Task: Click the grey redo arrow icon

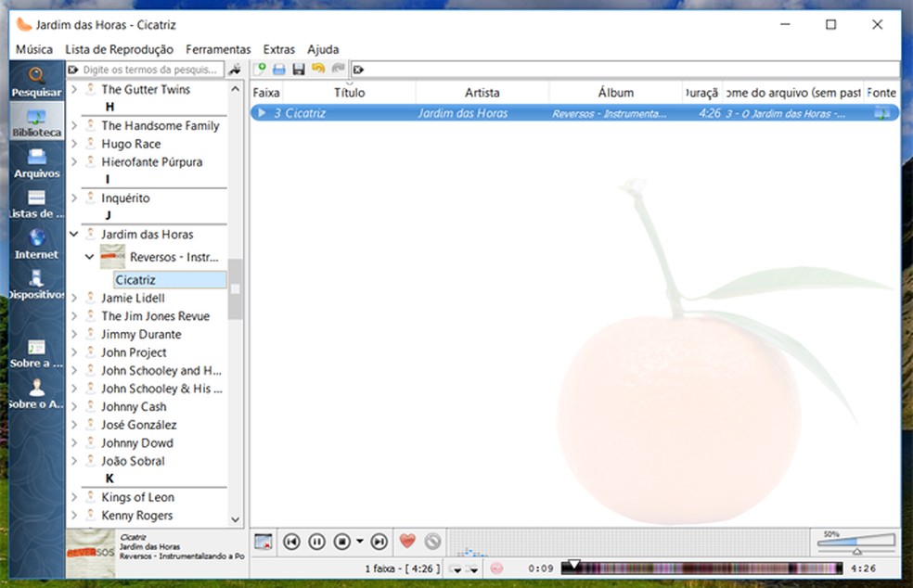Action: (338, 69)
